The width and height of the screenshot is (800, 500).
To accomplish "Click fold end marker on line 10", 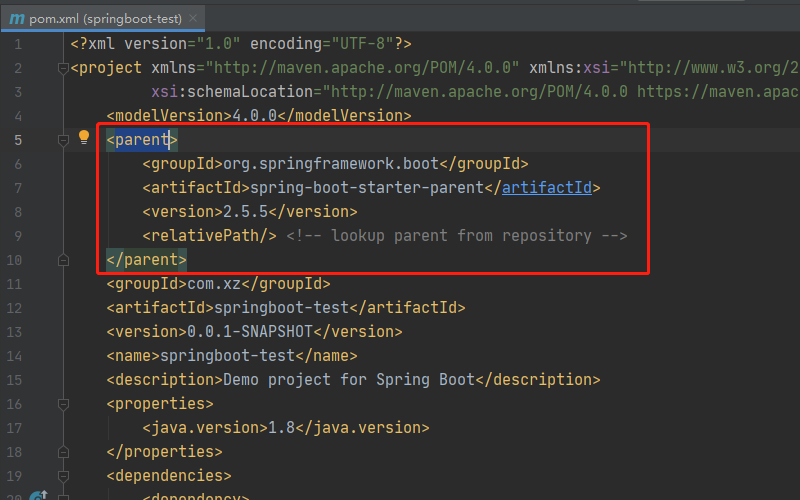I will click(63, 260).
